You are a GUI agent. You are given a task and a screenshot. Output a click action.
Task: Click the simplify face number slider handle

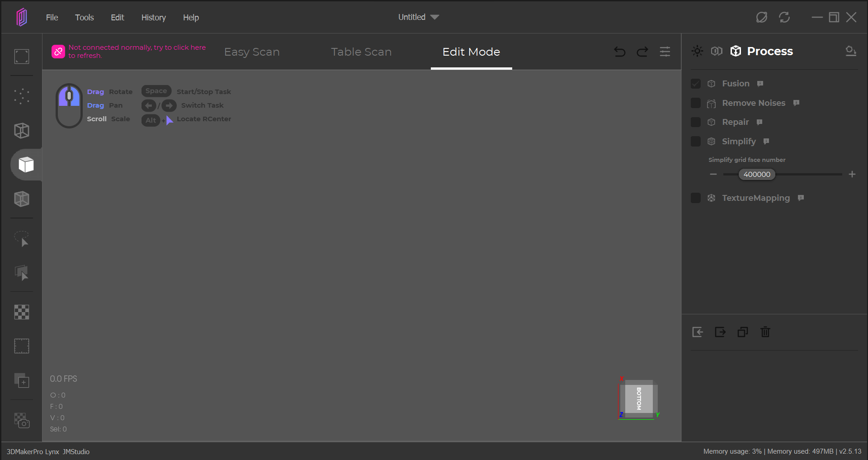tap(757, 175)
